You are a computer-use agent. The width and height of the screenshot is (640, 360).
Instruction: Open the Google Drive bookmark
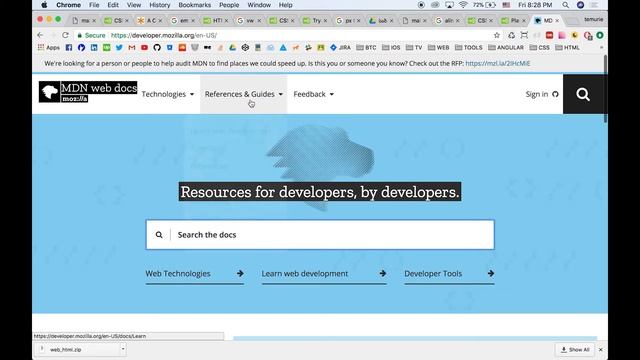[233, 48]
